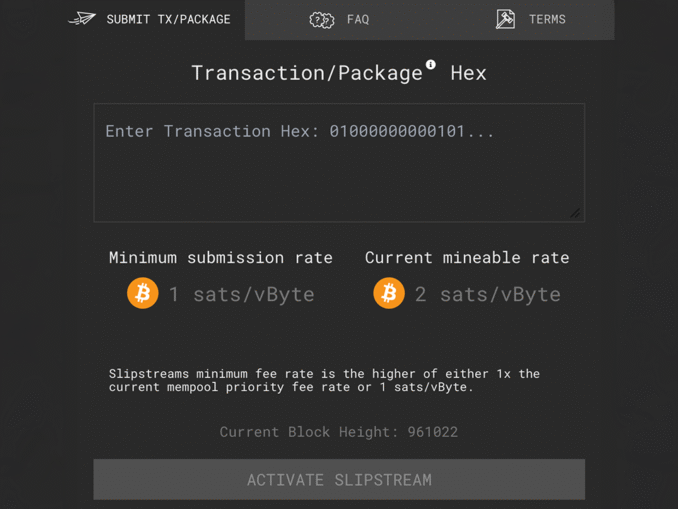Click the info icon beside Package
Image resolution: width=678 pixels, height=509 pixels.
[430, 64]
